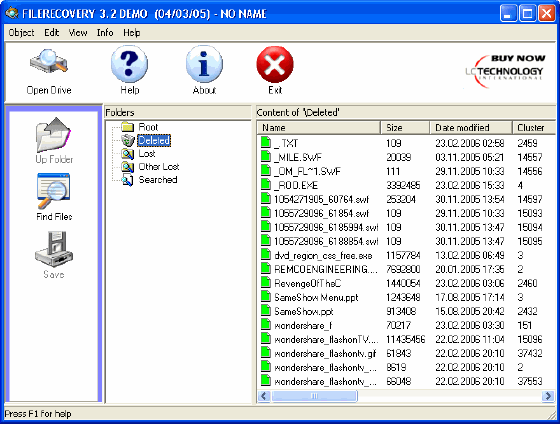Select the wondershare_flashonTV... file name
The image size is (560, 424).
(x=326, y=339)
